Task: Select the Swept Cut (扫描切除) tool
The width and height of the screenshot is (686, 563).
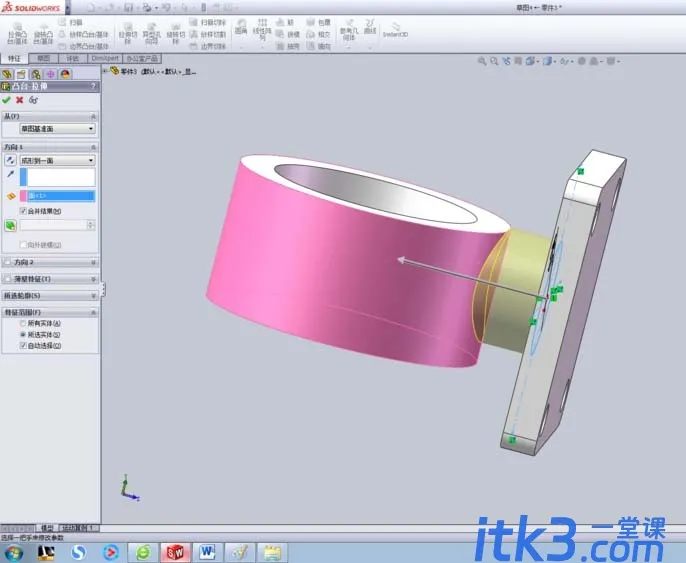Action: click(208, 22)
